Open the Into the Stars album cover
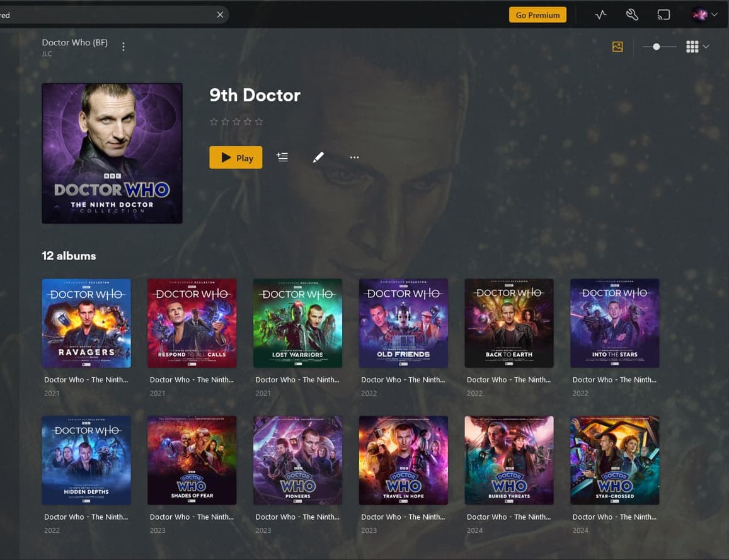729x560 pixels. coord(614,323)
